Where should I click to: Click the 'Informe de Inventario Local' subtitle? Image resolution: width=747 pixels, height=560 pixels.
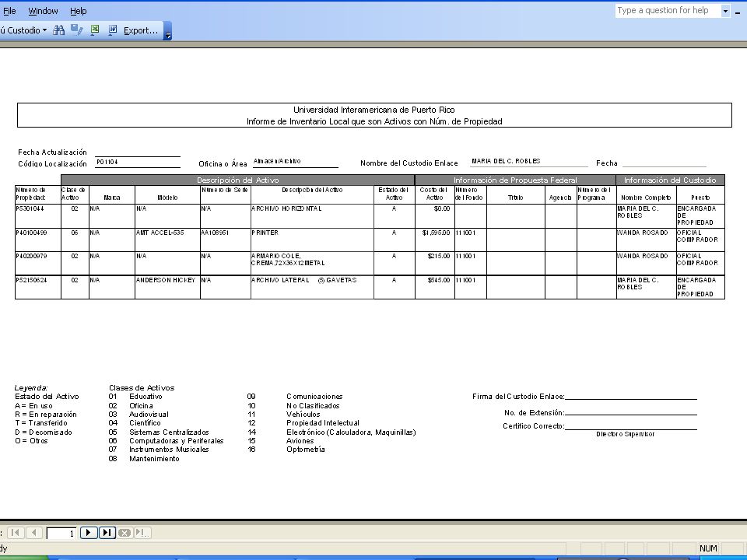pos(374,121)
